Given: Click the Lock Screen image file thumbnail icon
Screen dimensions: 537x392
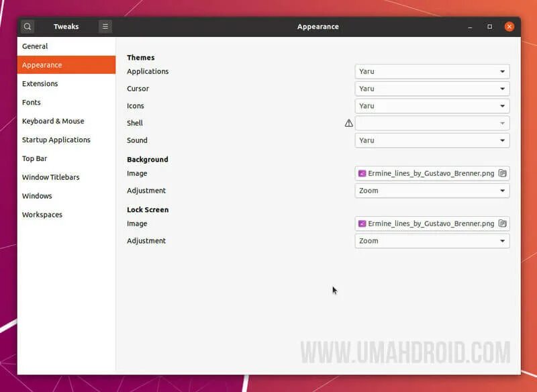Looking at the screenshot, I should click(362, 224).
